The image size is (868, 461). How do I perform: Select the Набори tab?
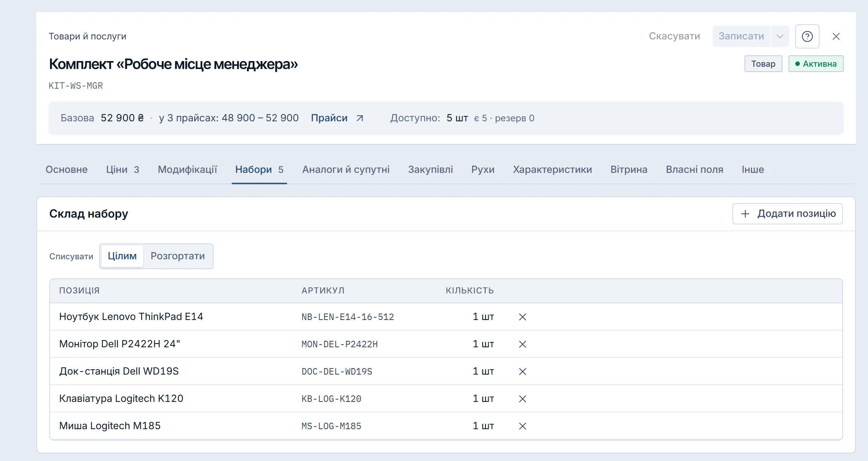[259, 169]
